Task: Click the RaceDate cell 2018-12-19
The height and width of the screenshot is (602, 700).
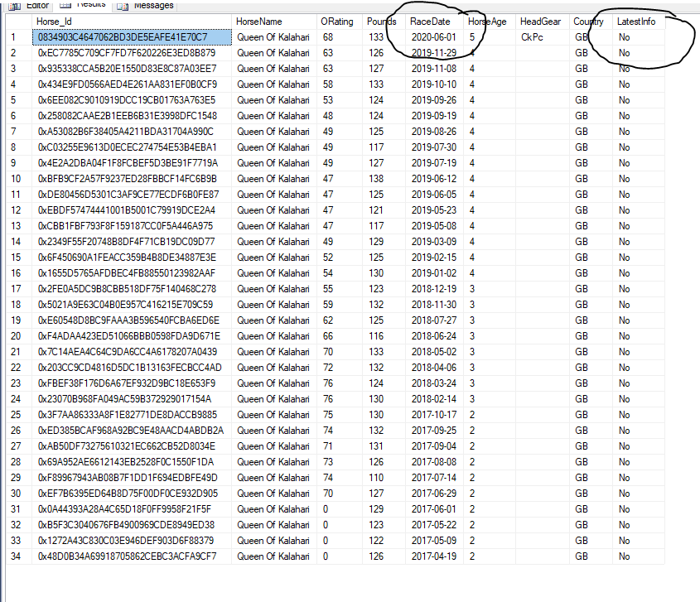Action: [434, 289]
